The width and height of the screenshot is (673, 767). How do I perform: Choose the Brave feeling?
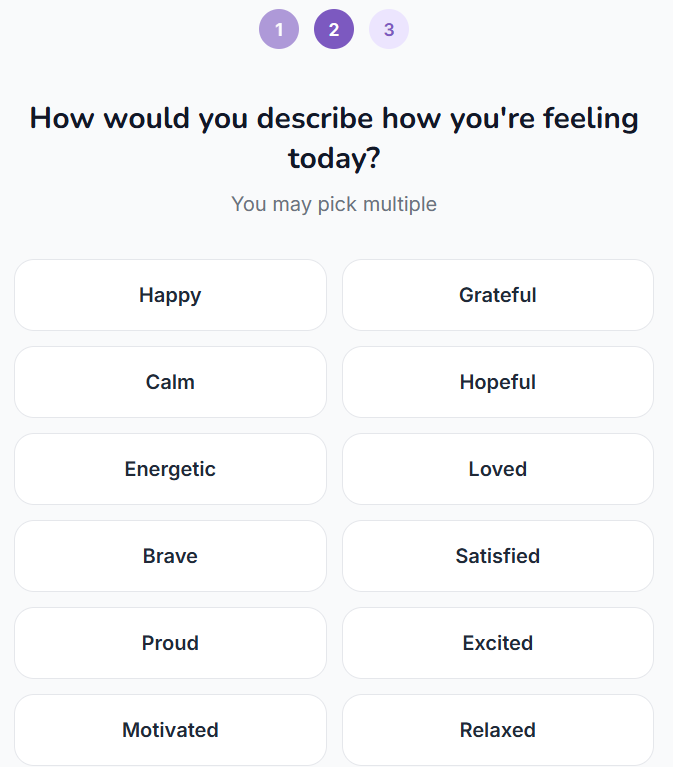click(x=170, y=556)
